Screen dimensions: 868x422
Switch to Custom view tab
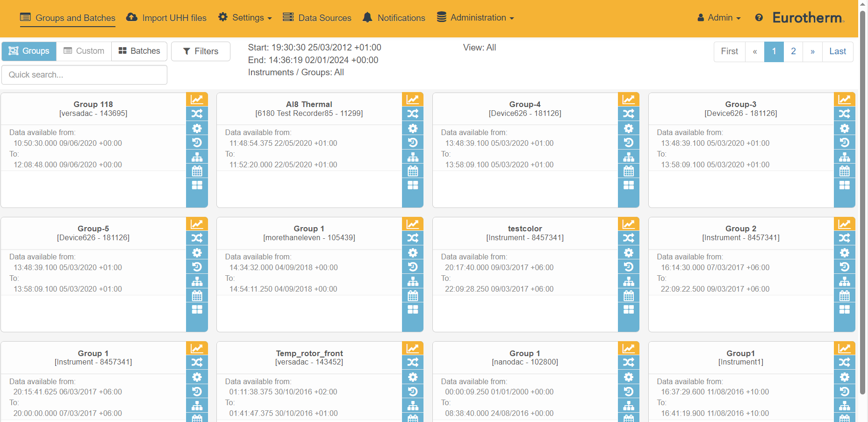point(84,51)
